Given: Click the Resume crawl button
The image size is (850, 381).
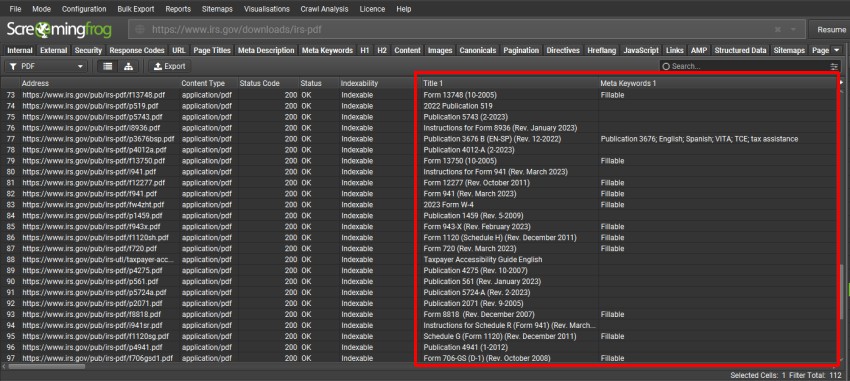Looking at the screenshot, I should [x=830, y=29].
